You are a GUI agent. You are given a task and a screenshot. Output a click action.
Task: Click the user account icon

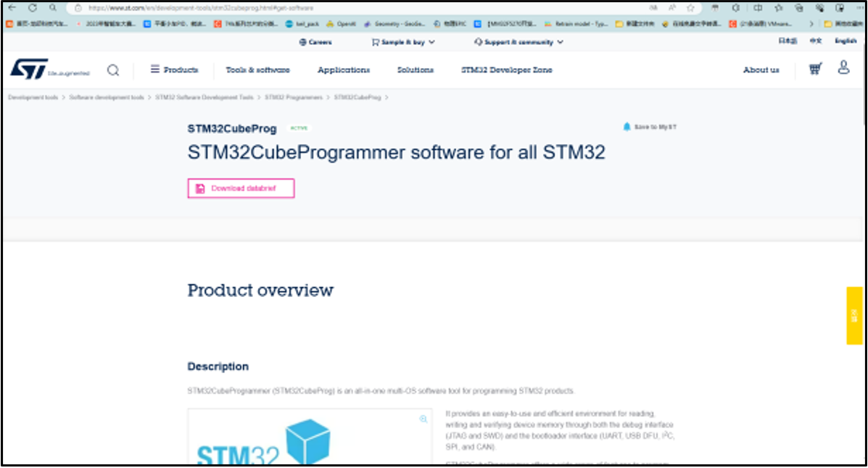[843, 68]
